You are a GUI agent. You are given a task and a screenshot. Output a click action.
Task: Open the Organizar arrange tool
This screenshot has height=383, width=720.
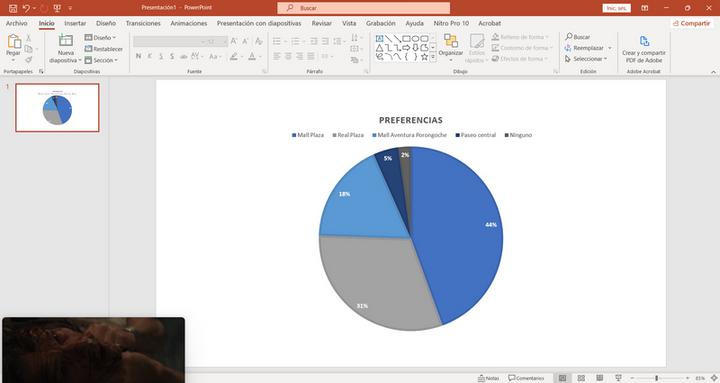coord(450,45)
